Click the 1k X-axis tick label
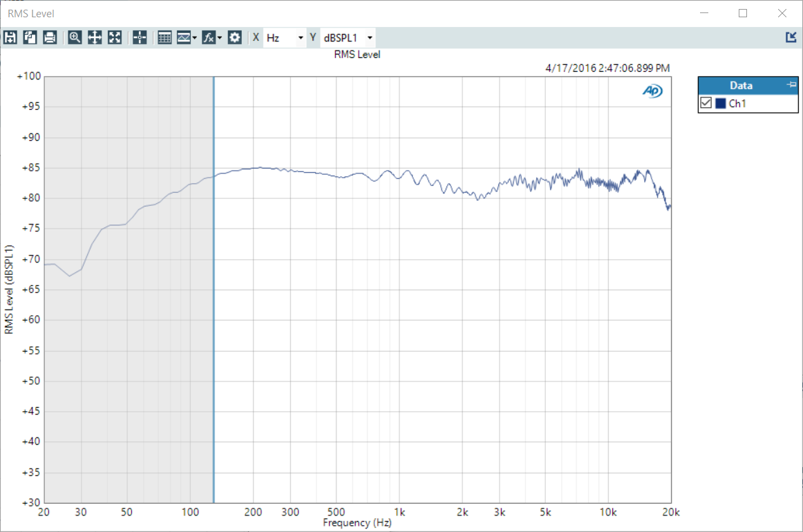The width and height of the screenshot is (803, 532). (x=399, y=512)
